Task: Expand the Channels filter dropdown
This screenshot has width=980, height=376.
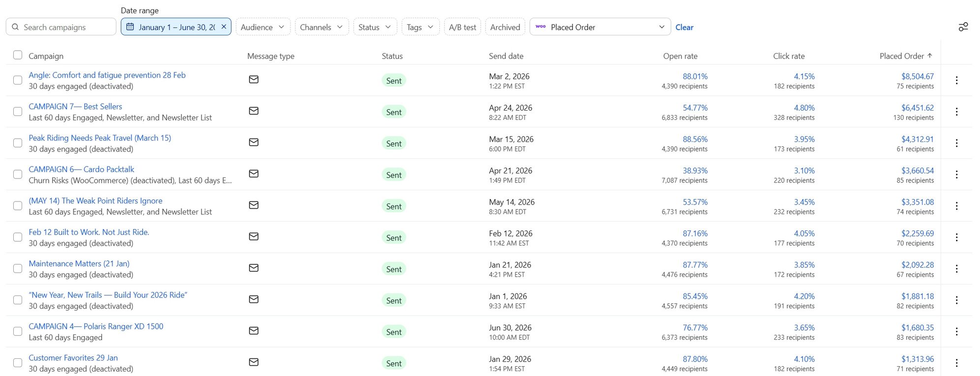Action: pos(322,27)
